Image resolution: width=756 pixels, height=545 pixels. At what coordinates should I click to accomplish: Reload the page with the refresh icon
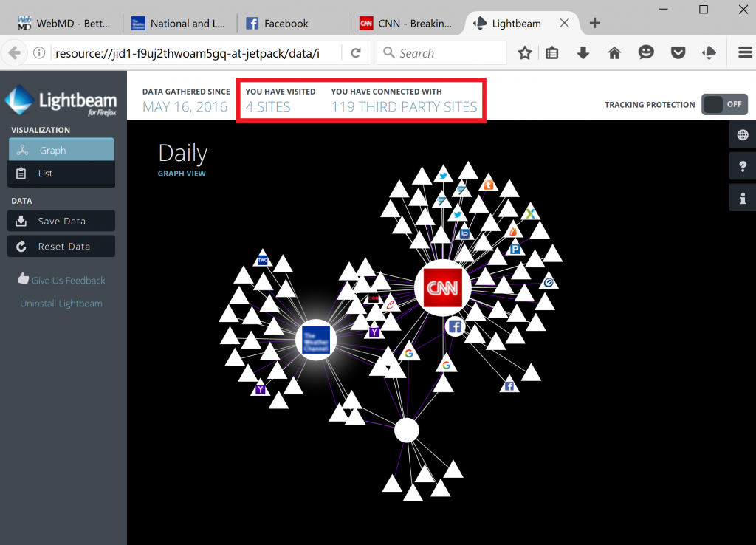click(x=356, y=52)
